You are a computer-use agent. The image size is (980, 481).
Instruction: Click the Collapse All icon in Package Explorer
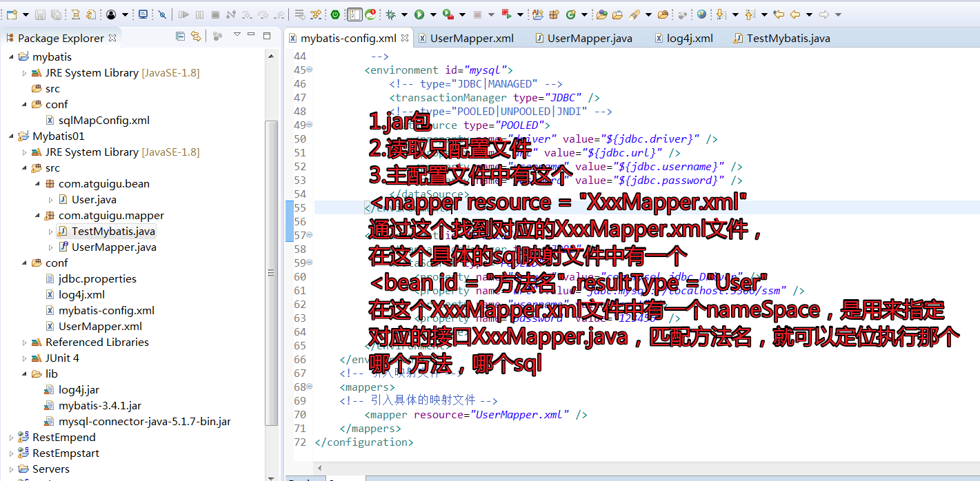click(x=180, y=37)
